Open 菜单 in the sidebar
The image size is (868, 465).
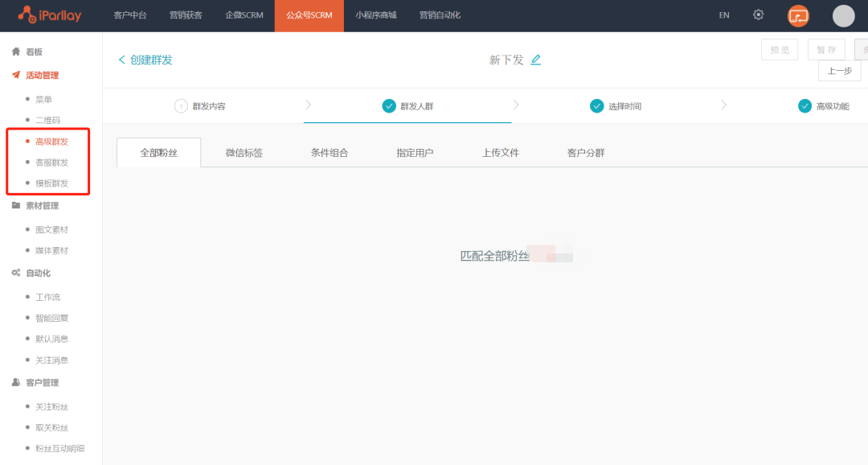pos(43,100)
